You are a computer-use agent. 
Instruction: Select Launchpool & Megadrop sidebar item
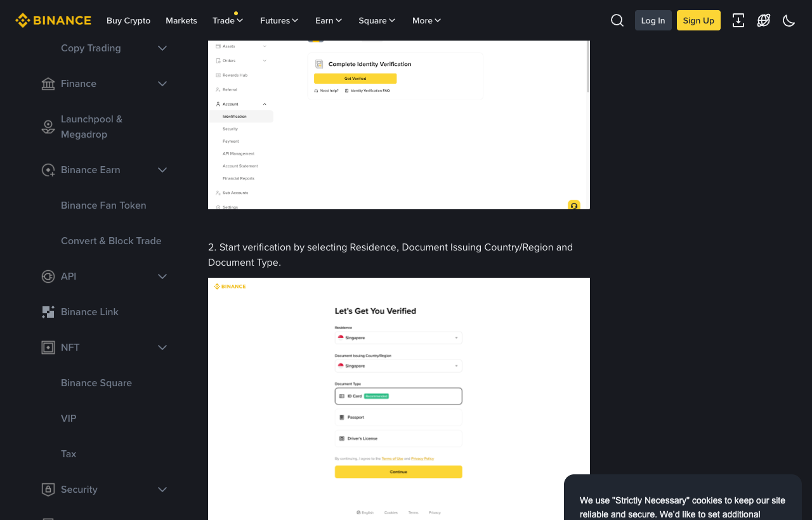[92, 127]
